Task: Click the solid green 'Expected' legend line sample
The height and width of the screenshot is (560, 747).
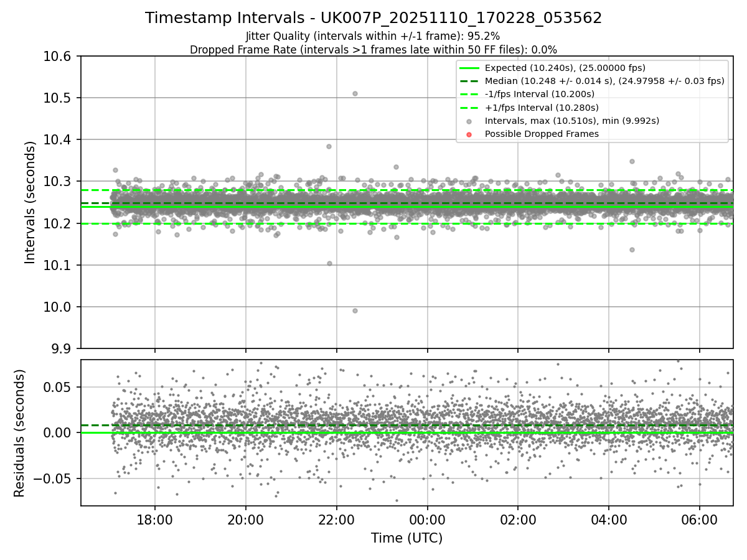Action: [x=469, y=68]
